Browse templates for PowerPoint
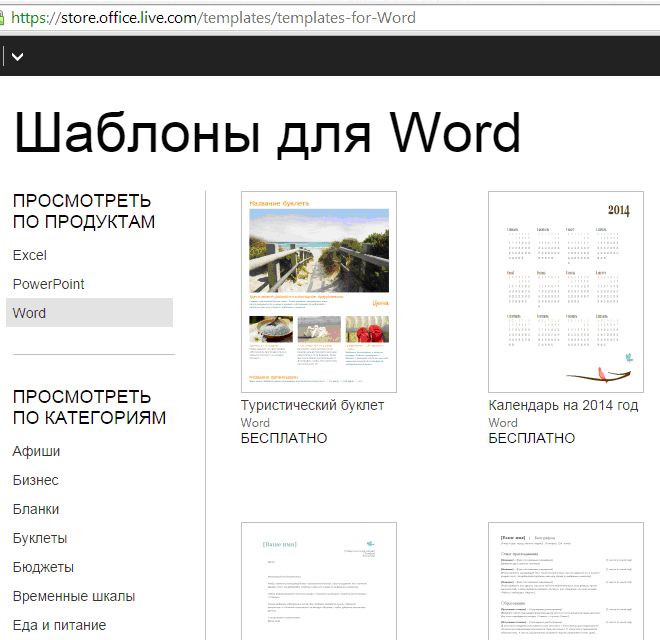 48,284
